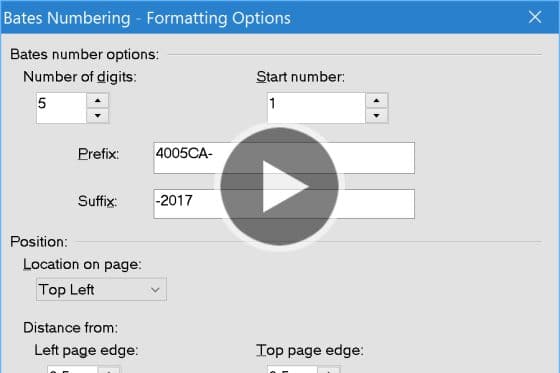Decrement the Start number spinner
This screenshot has height=373, width=560.
click(x=376, y=116)
